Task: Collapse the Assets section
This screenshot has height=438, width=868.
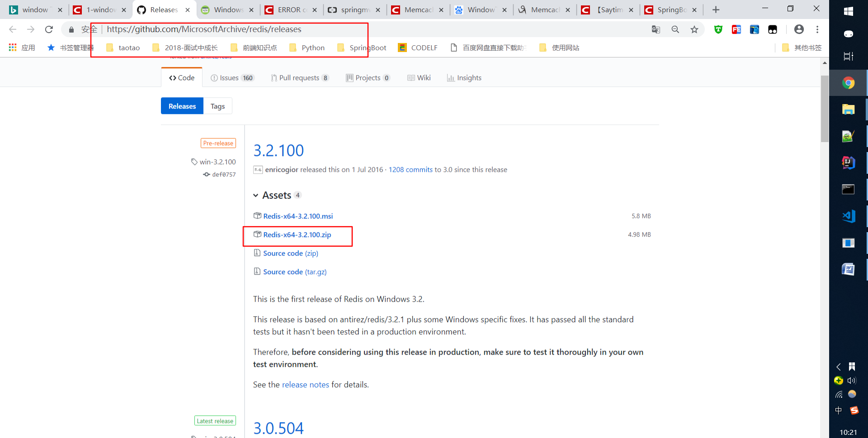Action: 277,195
